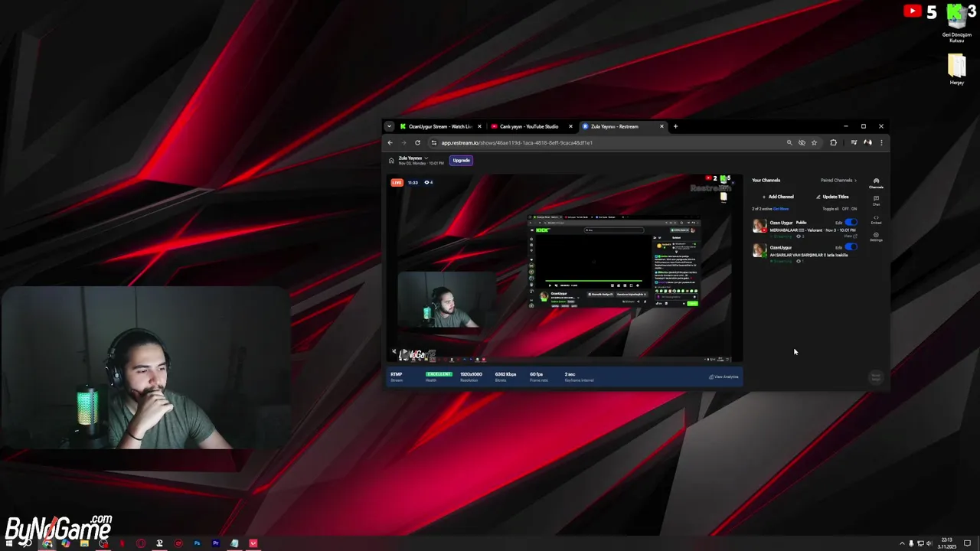The image size is (980, 551).
Task: Open View Analytics link
Action: tap(724, 377)
